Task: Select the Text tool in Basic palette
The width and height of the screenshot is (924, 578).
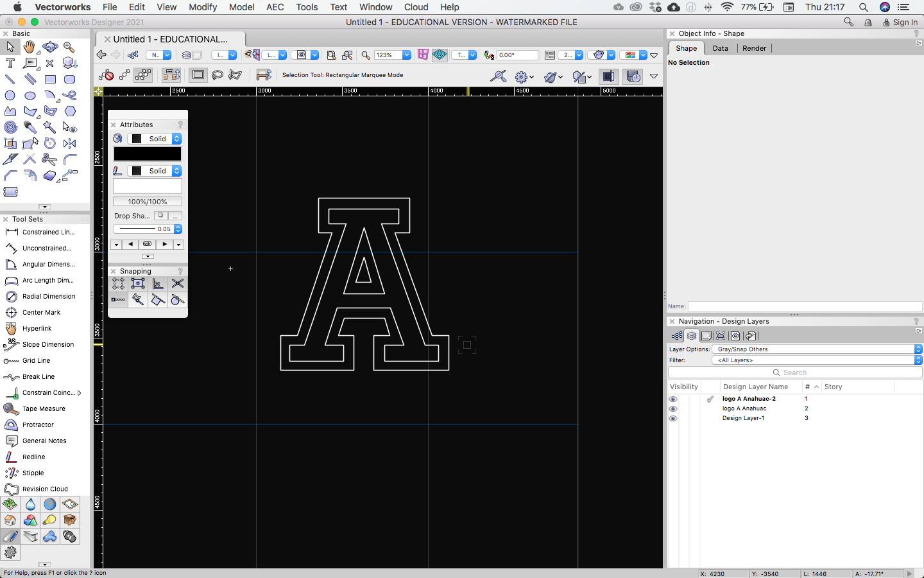Action: click(10, 63)
